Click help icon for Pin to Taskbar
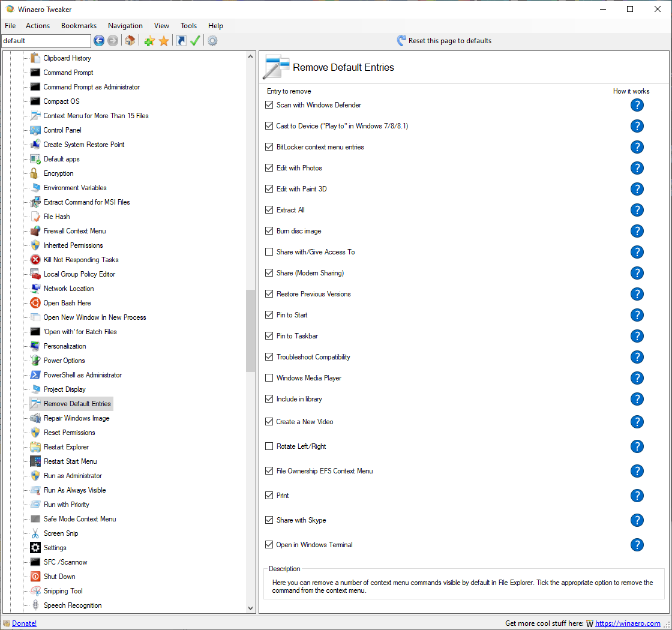Screen dimensions: 672x630 coord(637,336)
